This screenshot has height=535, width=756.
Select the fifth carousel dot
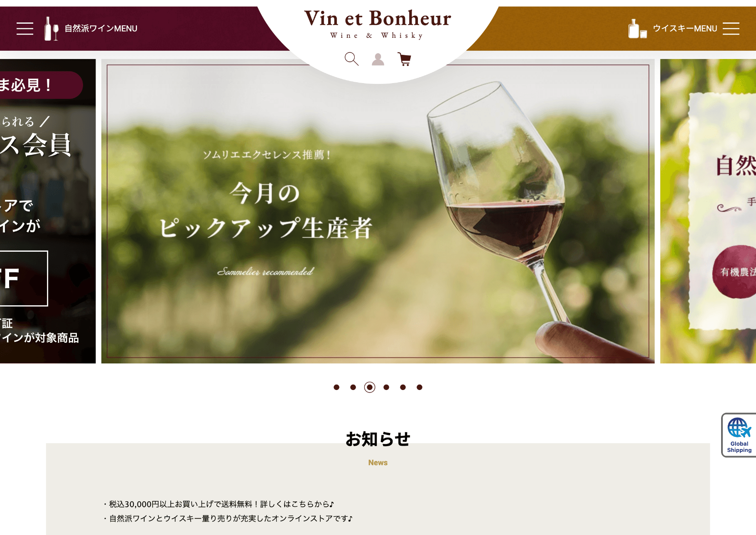[403, 387]
